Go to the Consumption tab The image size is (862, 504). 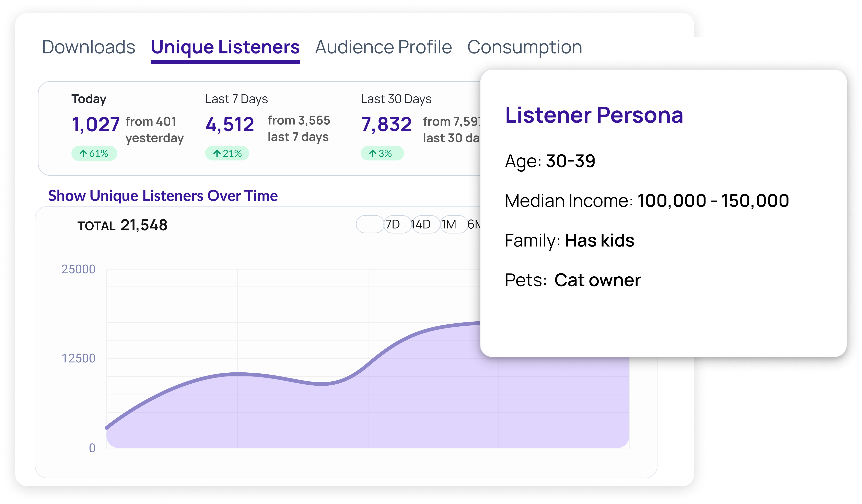click(524, 47)
